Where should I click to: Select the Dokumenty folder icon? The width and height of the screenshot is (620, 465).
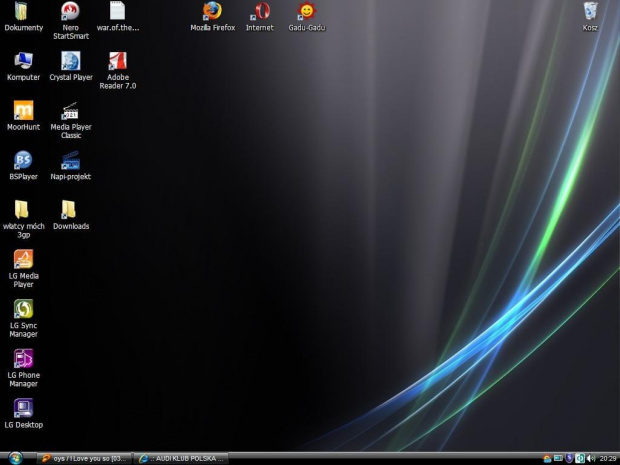23,12
